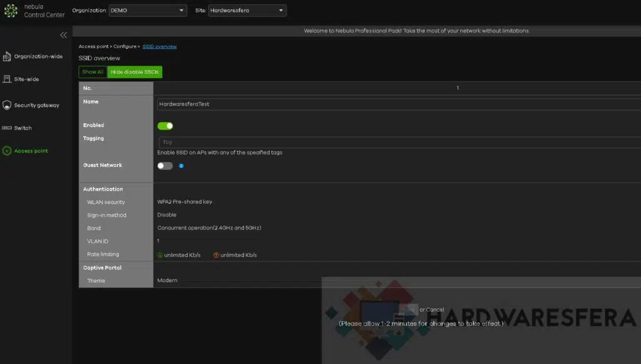
Task: Click the orange upload rate limit icon
Action: point(216,255)
